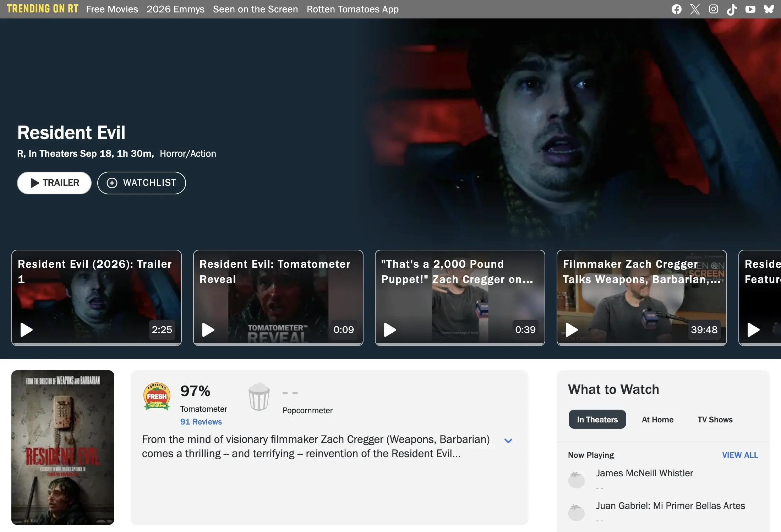Viewport: 781px width, 532px height.
Task: Click the TRAILER button
Action: coord(54,183)
